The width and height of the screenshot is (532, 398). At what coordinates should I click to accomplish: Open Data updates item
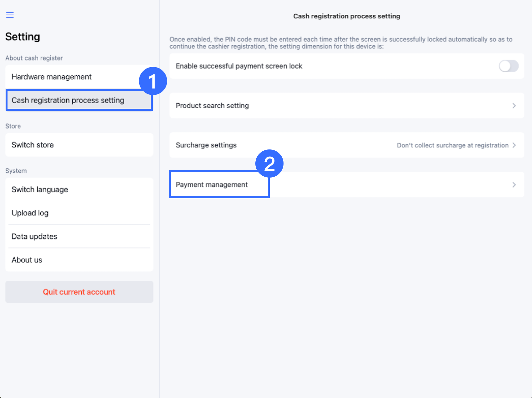click(x=34, y=237)
